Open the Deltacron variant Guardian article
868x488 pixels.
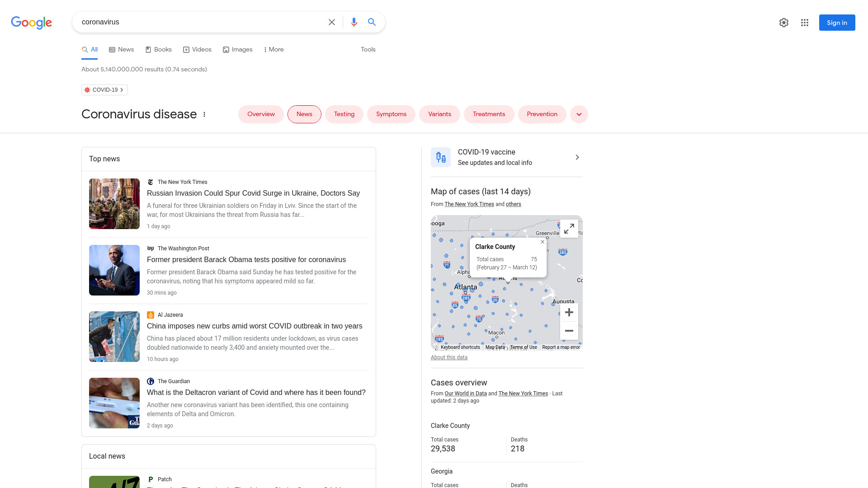point(256,393)
